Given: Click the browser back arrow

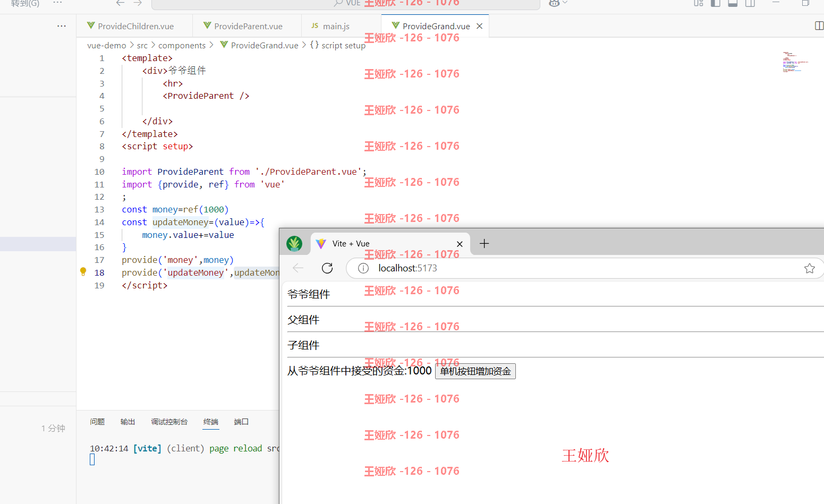Looking at the screenshot, I should coord(298,268).
